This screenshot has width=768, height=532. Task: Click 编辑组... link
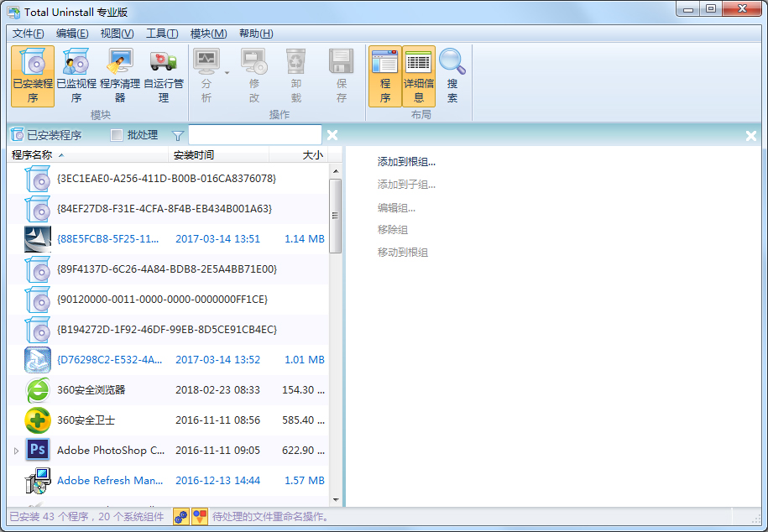pyautogui.click(x=396, y=208)
